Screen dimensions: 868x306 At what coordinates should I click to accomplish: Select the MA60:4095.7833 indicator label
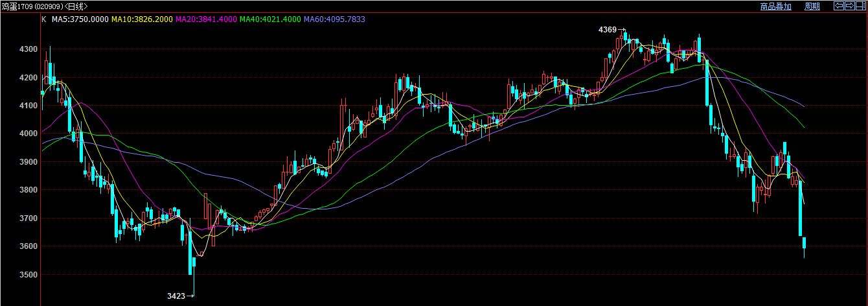pyautogui.click(x=335, y=19)
